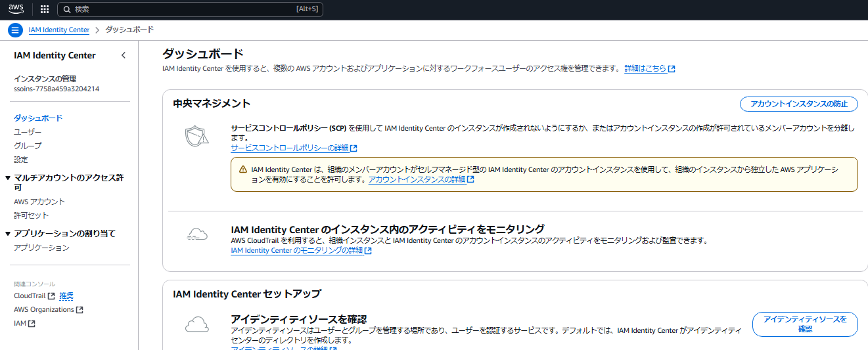The image size is (868, 350).
Task: Open the 詳細はこちら link
Action: pyautogui.click(x=645, y=68)
